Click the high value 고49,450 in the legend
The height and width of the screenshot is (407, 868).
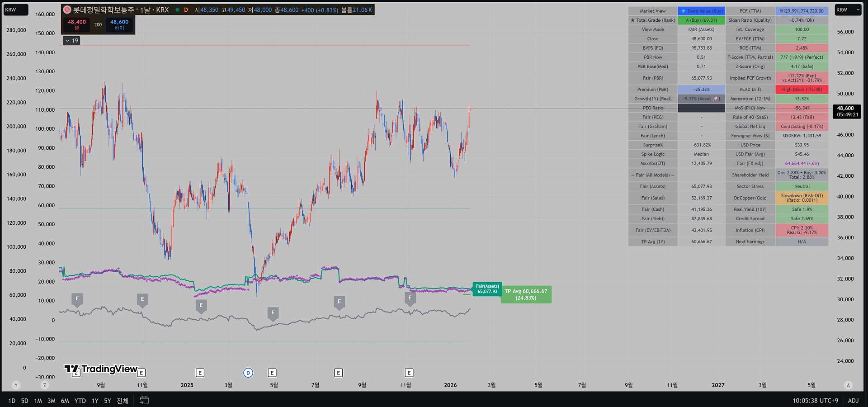coord(233,10)
